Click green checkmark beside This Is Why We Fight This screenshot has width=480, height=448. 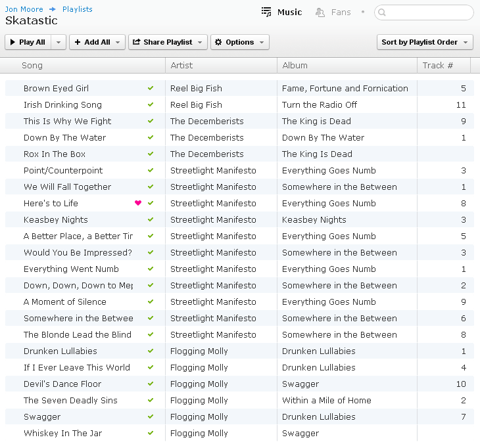(x=151, y=121)
